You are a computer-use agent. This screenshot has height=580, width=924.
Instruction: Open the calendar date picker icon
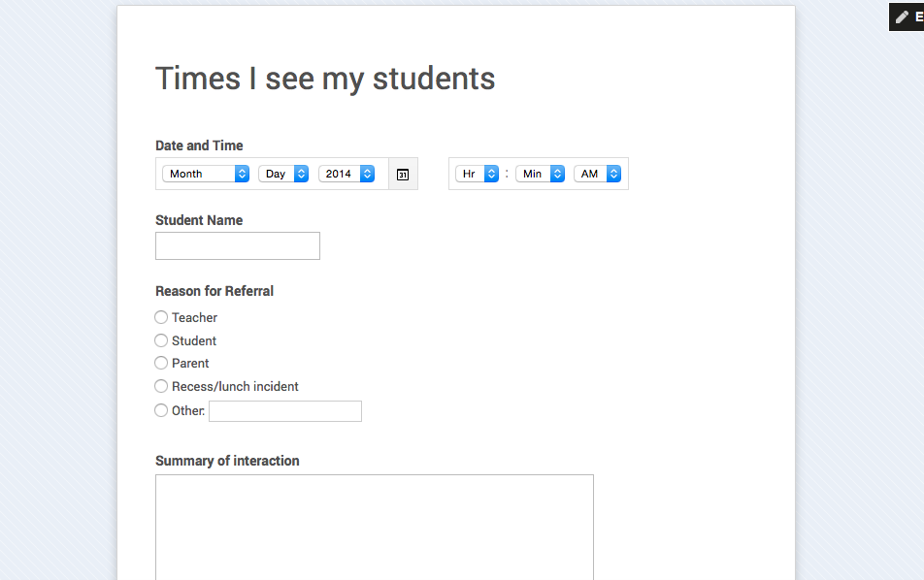pos(403,175)
